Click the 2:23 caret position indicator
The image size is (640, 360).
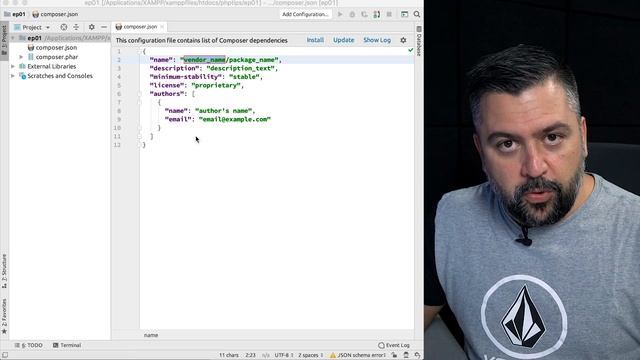(251, 355)
